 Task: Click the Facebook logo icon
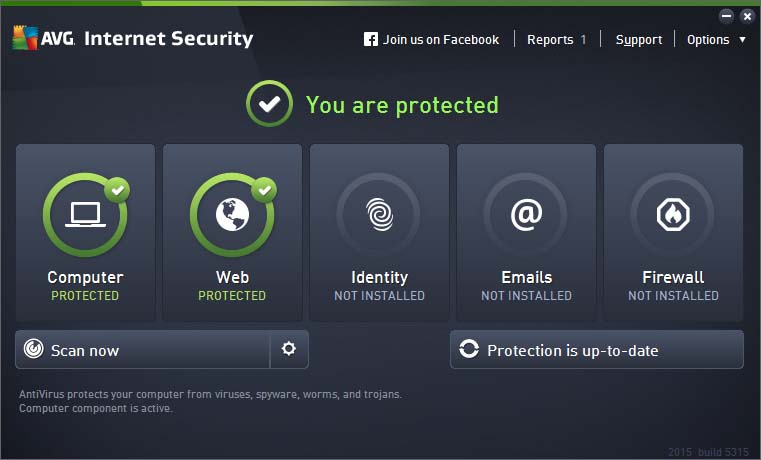click(x=371, y=39)
